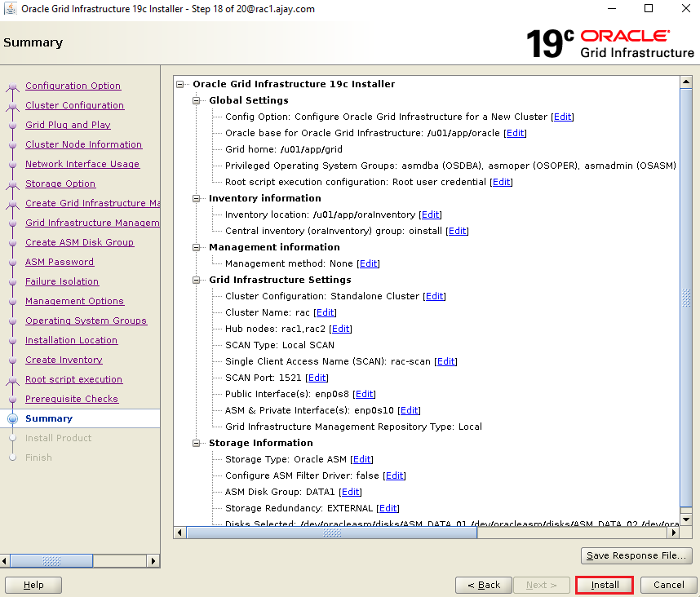Edit the Inventory location
700x597 pixels.
pos(430,214)
